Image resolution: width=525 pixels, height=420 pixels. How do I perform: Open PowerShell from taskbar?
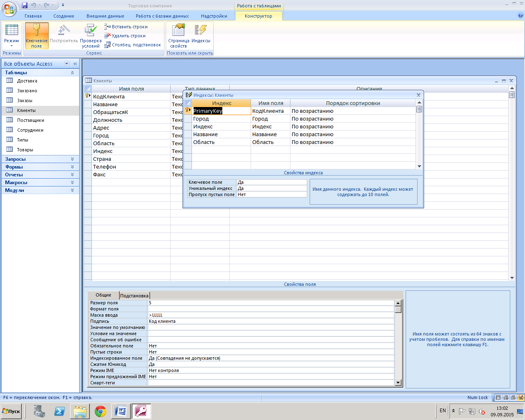(59, 411)
